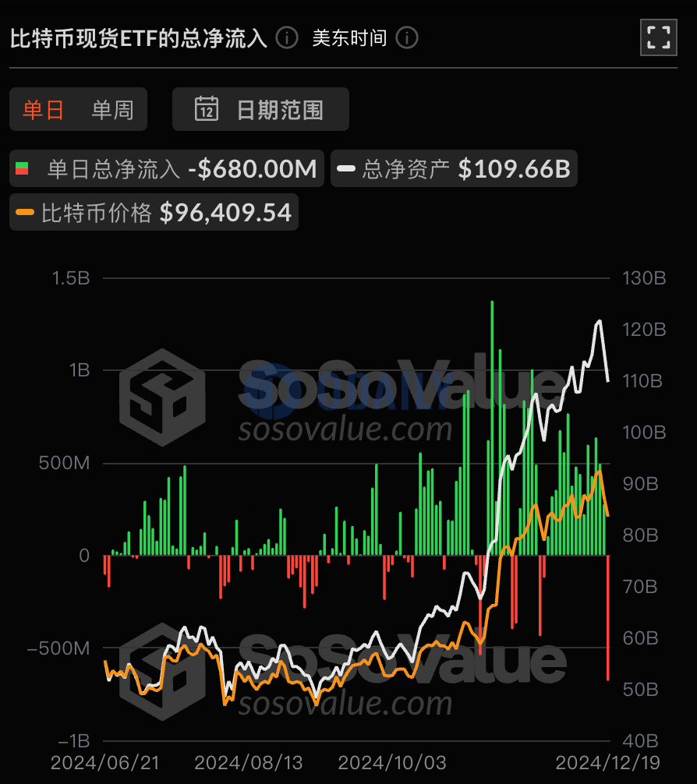Click the latest red outflow bar
Viewport: 697px width, 784px height.
point(608,616)
